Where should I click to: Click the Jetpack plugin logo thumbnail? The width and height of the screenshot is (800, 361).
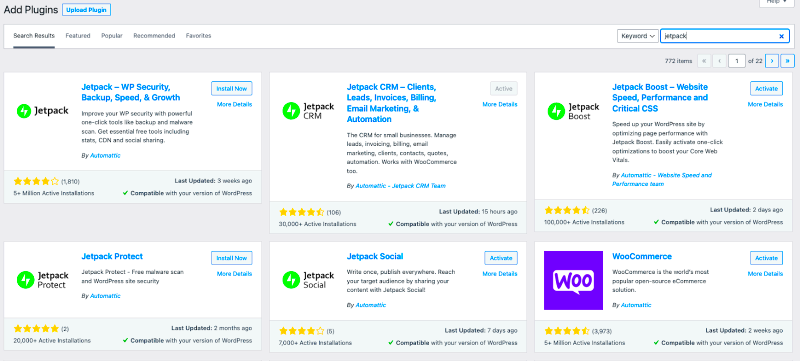42,111
